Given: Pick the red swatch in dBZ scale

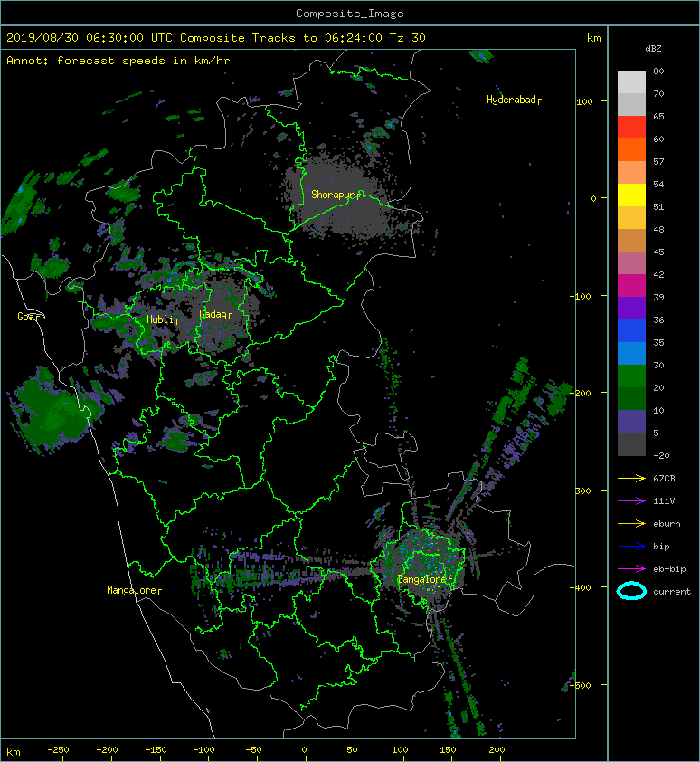Looking at the screenshot, I should (631, 128).
